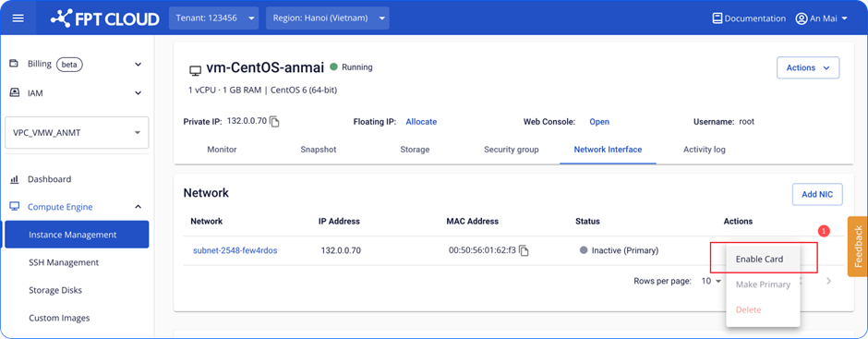Select the Network Interface tab
The width and height of the screenshot is (868, 339).
click(608, 150)
